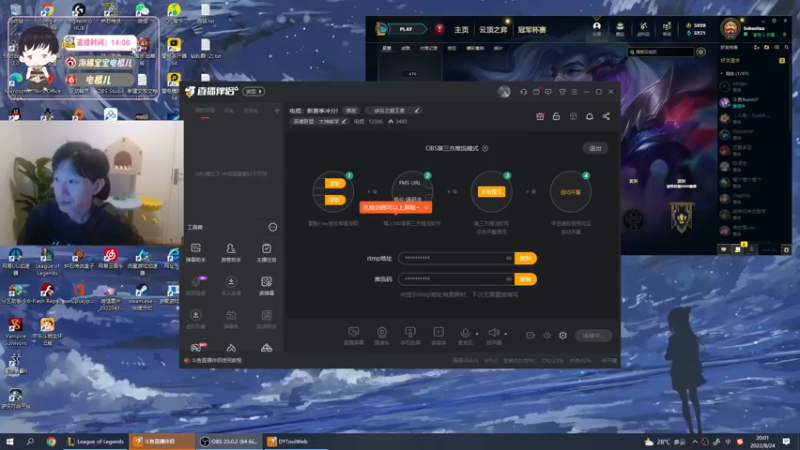The width and height of the screenshot is (800, 450).
Task: Open the League chat bubble icon
Action: (x=723, y=249)
